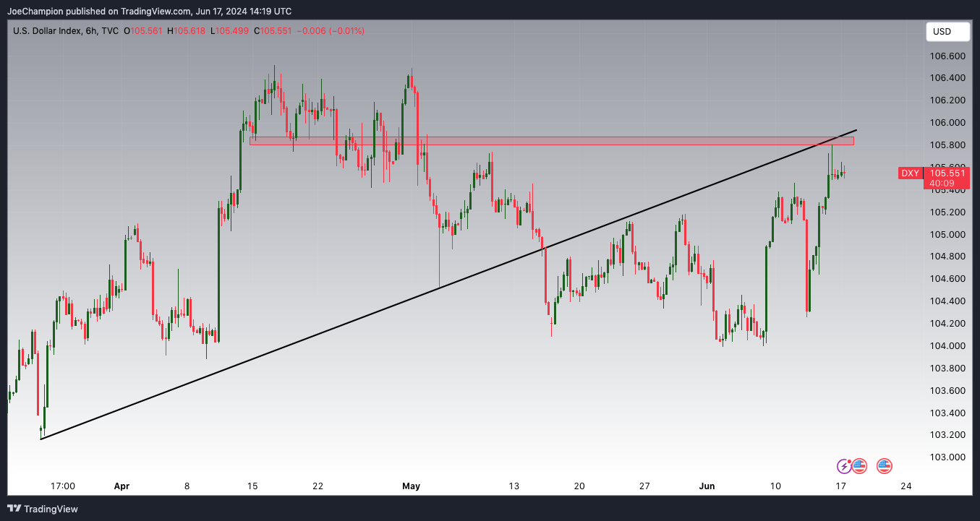
Task: Click the 103.000 price axis label
Action: (x=947, y=457)
